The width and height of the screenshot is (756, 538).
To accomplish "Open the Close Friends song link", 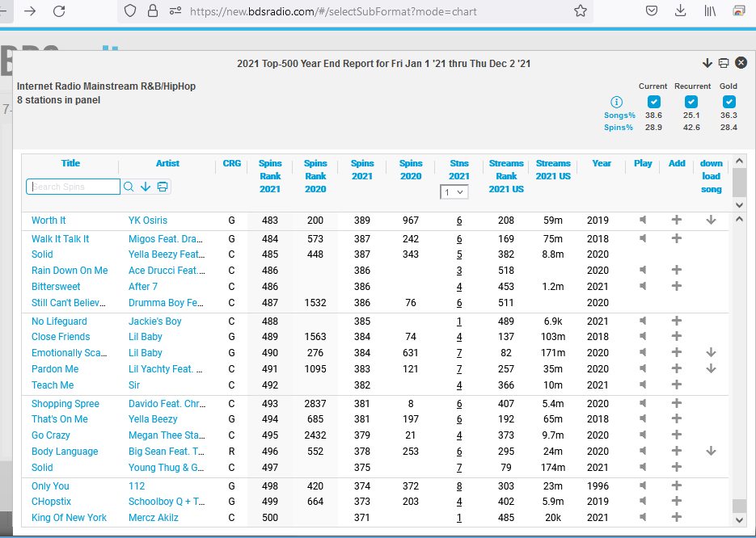I will coord(61,337).
